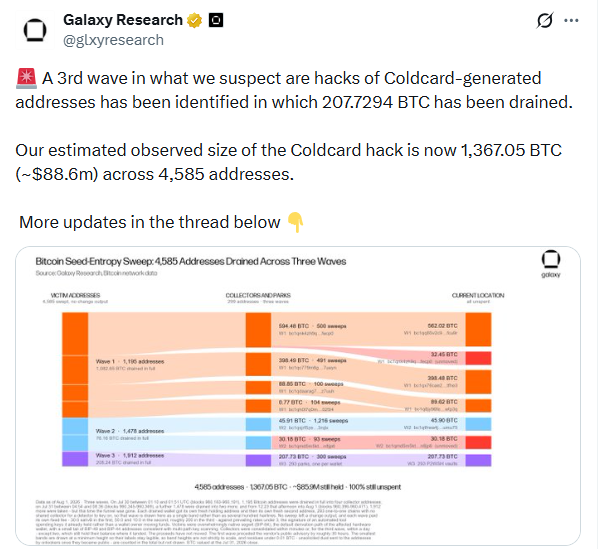Click the blue Wave 2 victim block

click(x=75, y=434)
